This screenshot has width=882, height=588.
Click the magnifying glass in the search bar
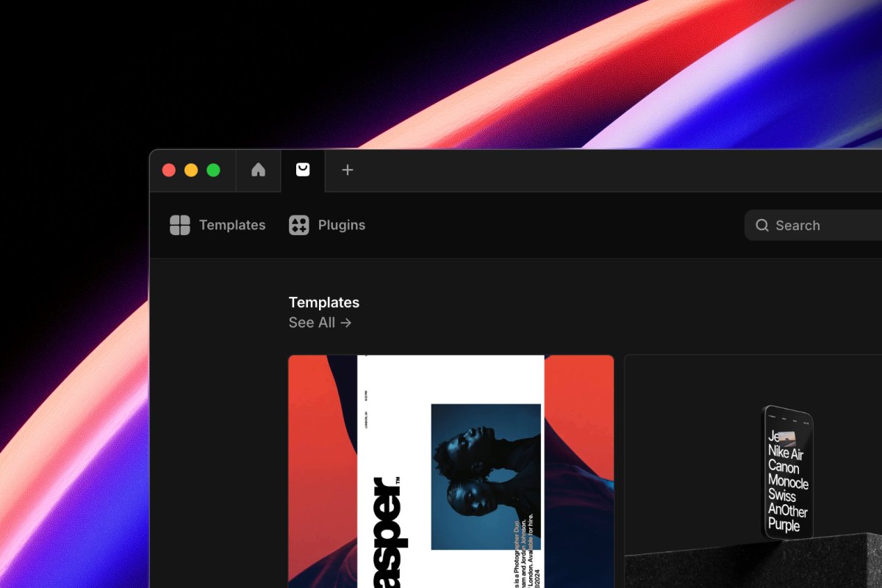(762, 225)
